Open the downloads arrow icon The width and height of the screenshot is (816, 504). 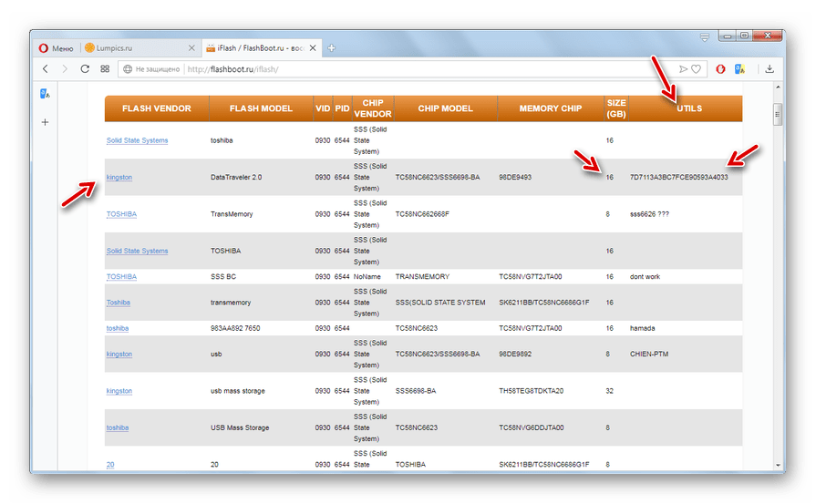click(770, 68)
